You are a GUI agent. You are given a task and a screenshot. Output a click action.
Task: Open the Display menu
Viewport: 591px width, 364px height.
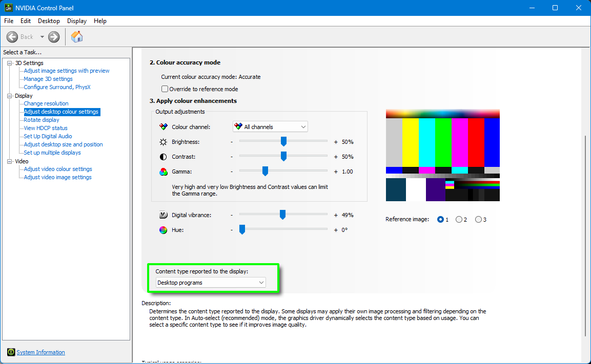[x=77, y=21]
